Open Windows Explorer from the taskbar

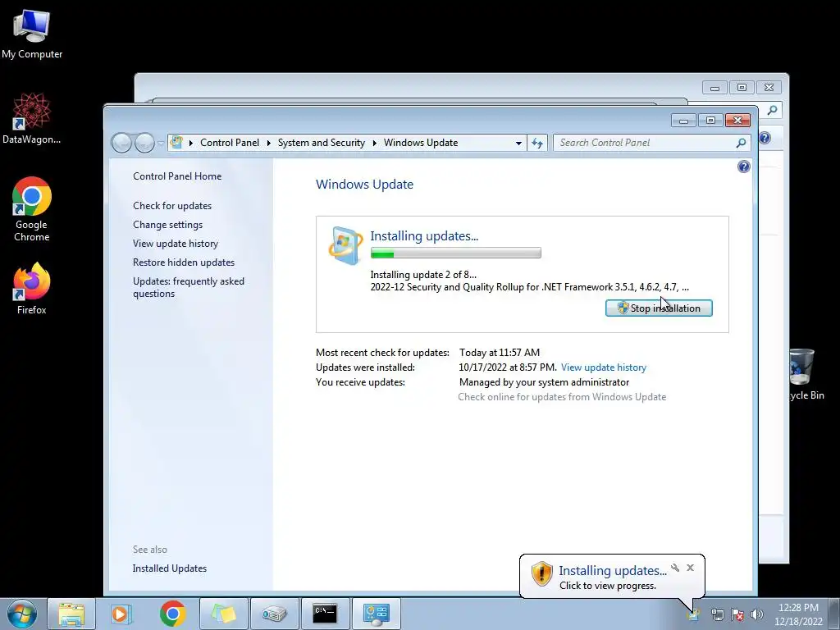tap(71, 614)
